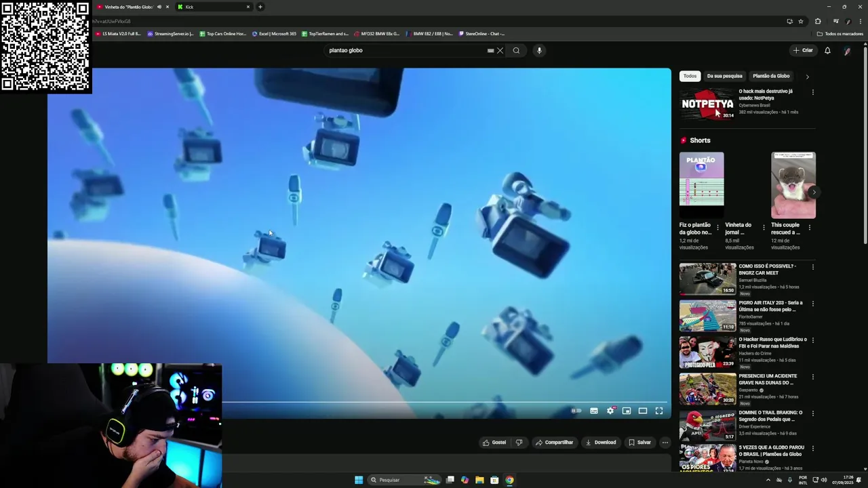This screenshot has width=868, height=488.
Task: Select the Todos filter chip
Action: pos(690,76)
